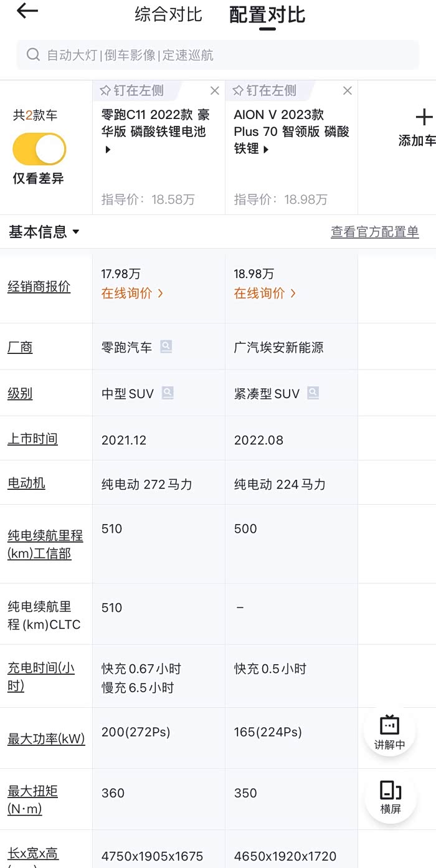
Task: Tap the plus icon to add car
Action: (424, 117)
